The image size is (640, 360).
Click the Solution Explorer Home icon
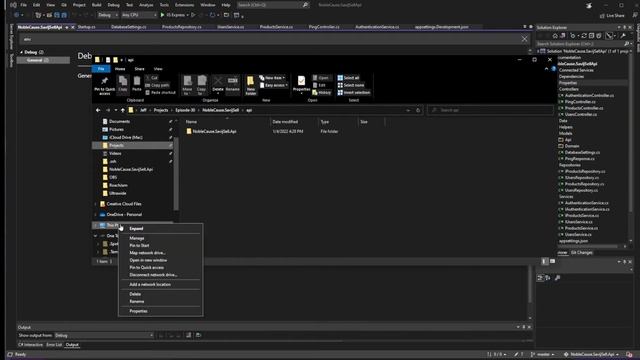[555, 36]
